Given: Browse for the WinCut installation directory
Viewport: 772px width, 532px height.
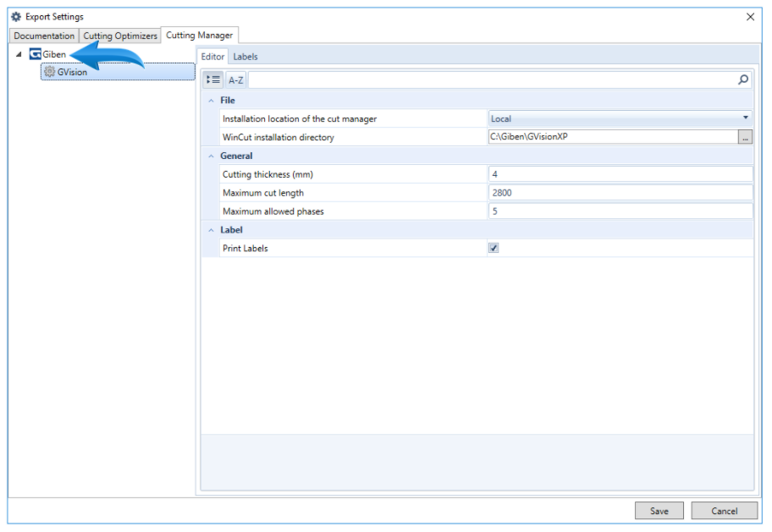Looking at the screenshot, I should pos(746,137).
